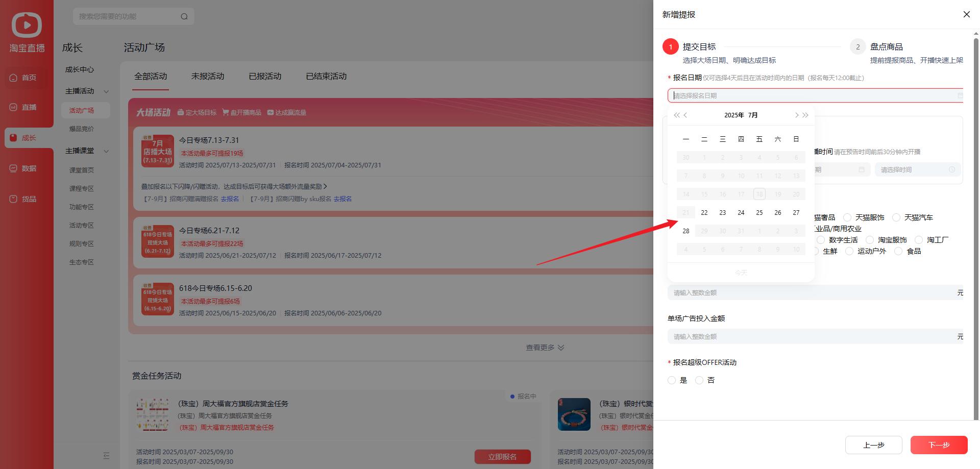
Task: Advance calendar to next month
Action: (x=796, y=115)
